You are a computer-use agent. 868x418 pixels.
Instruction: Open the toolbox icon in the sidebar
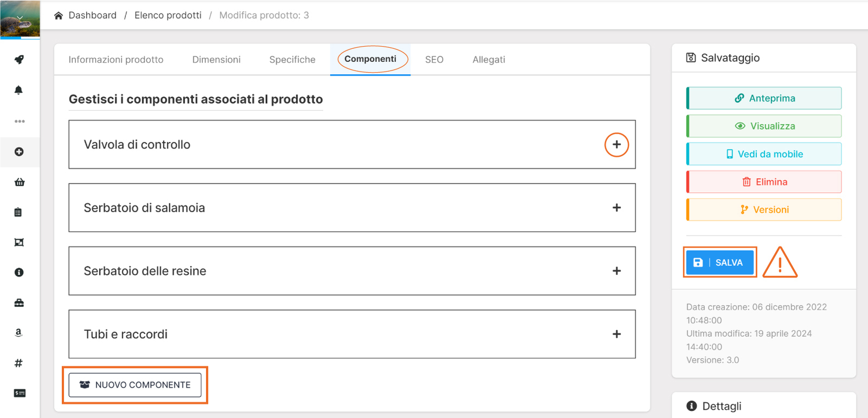[19, 303]
